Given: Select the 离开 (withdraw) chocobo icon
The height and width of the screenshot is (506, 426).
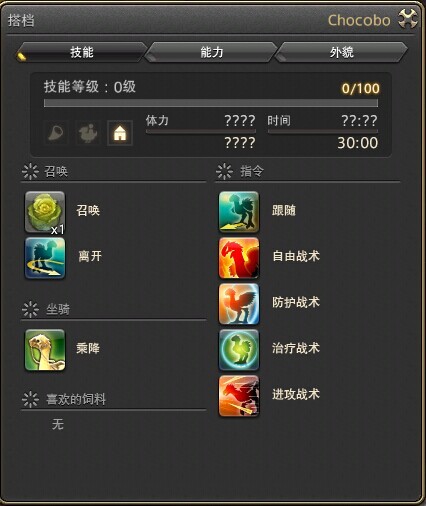Looking at the screenshot, I should tap(45, 258).
